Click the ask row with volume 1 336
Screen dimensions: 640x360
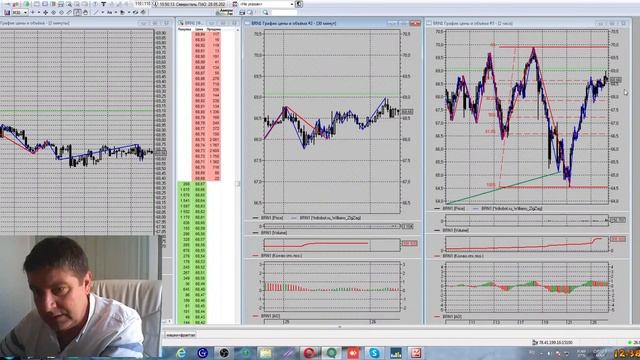(207, 111)
